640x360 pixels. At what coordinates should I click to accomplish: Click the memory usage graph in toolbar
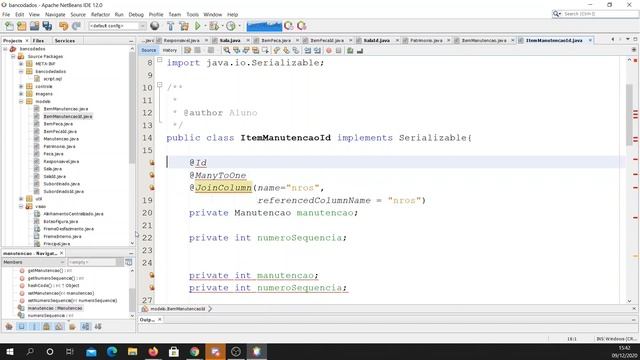pyautogui.click(x=264, y=26)
